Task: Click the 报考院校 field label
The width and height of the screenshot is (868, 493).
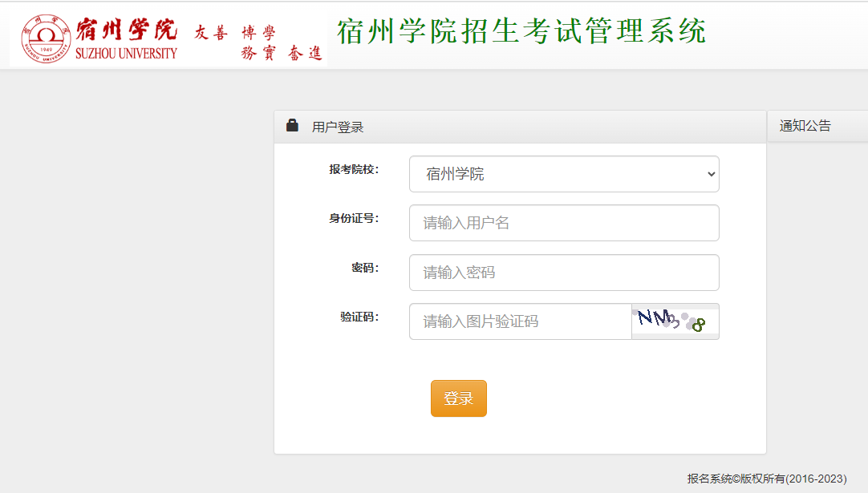Action: pyautogui.click(x=353, y=169)
